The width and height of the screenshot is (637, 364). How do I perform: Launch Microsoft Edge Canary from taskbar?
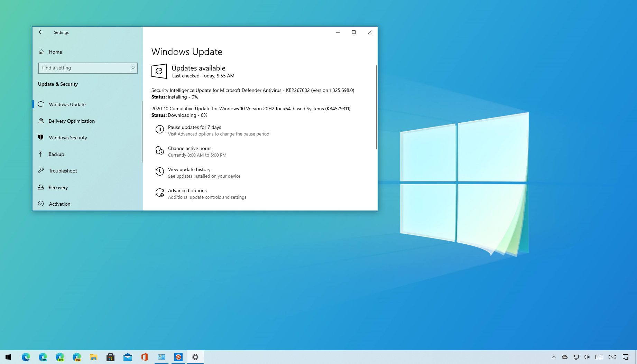pos(76,357)
